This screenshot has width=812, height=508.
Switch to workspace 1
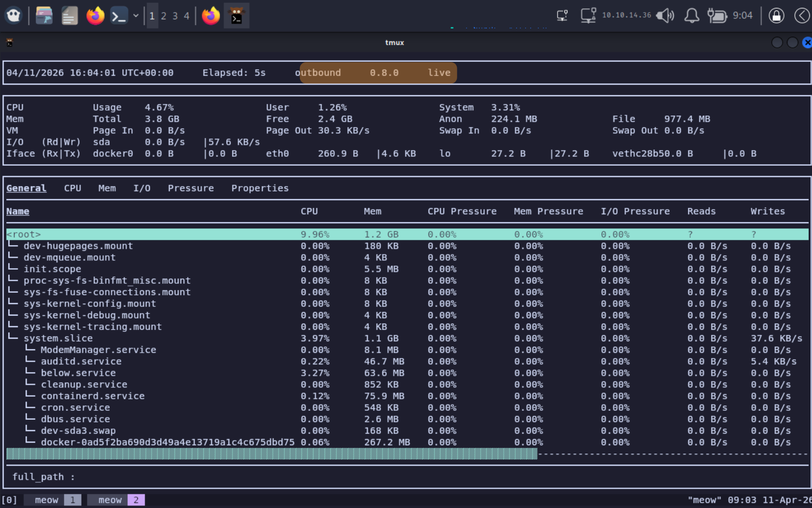tap(152, 16)
